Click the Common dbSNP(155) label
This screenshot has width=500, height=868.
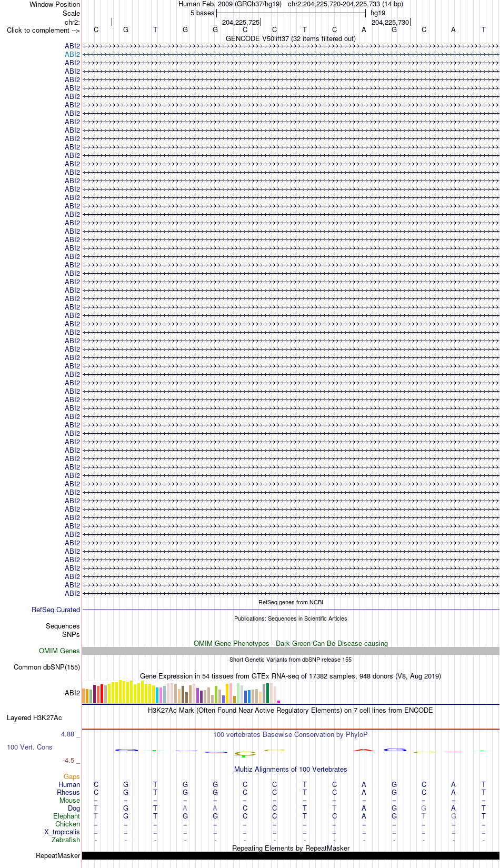click(47, 667)
